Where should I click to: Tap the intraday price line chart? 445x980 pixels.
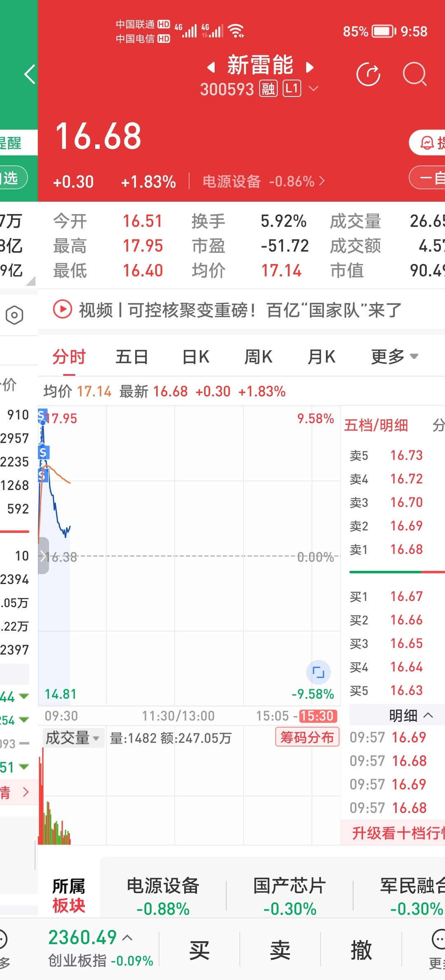(x=189, y=556)
